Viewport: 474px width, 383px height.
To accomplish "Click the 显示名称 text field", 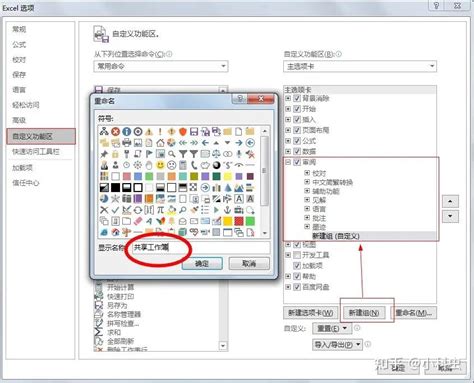I will tap(201, 247).
